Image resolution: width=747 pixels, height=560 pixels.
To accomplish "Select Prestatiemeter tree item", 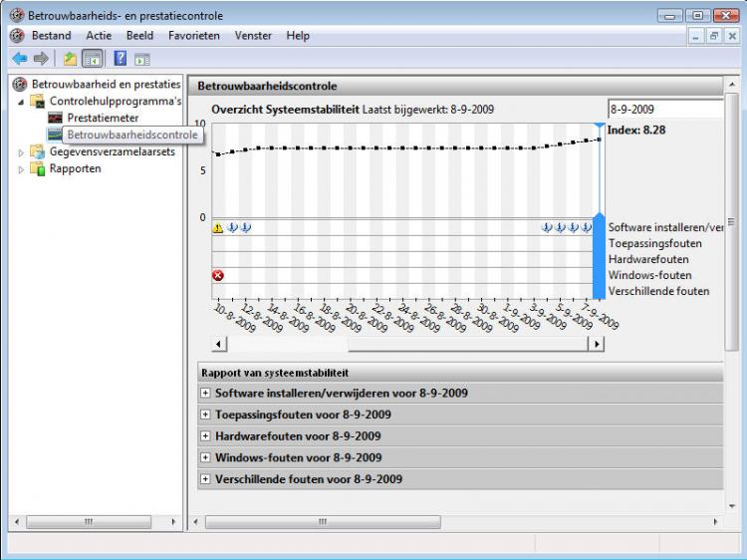I will pyautogui.click(x=103, y=118).
